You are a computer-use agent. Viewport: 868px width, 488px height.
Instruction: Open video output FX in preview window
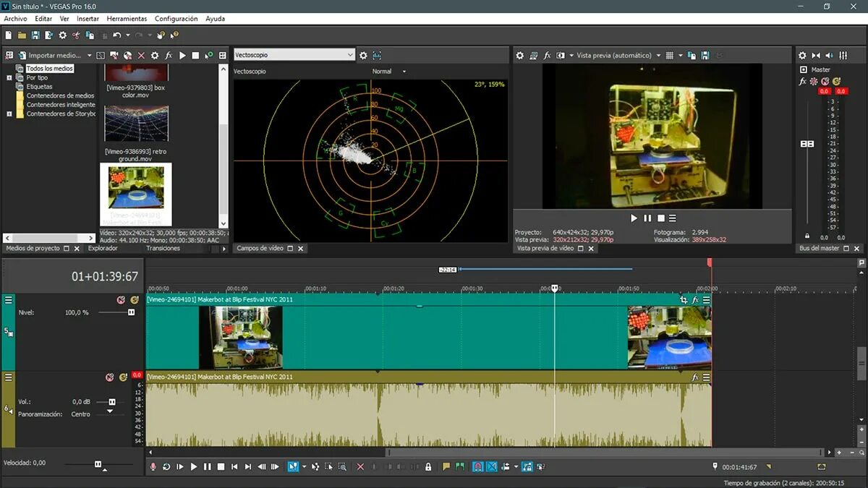point(547,55)
